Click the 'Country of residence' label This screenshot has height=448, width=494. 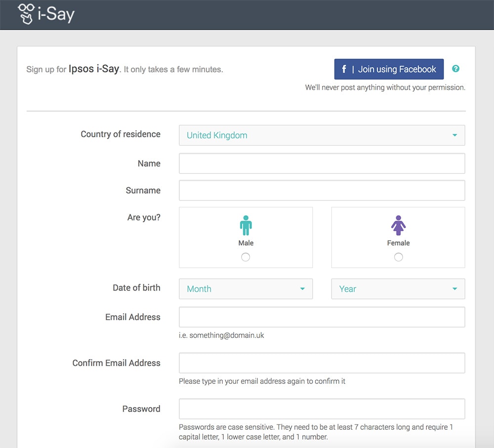pyautogui.click(x=121, y=134)
